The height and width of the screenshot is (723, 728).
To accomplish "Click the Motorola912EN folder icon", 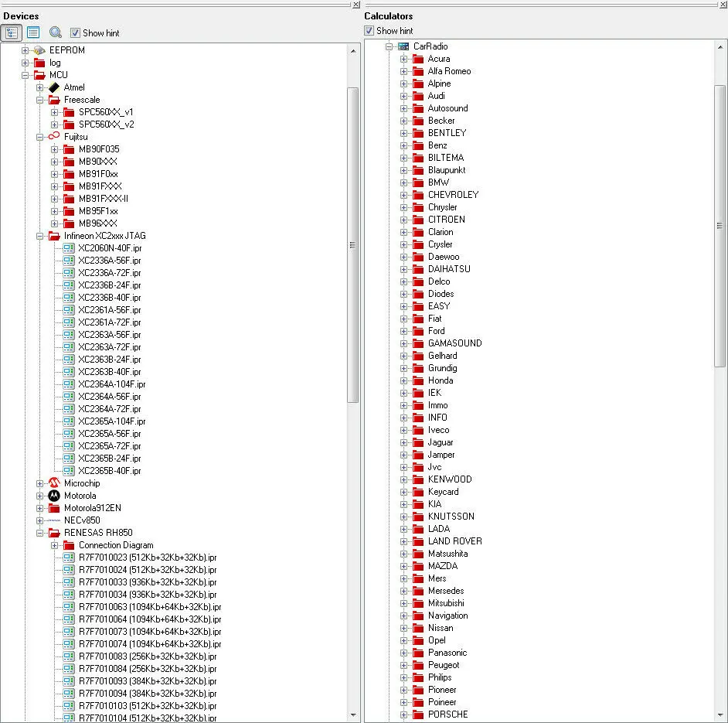I will click(54, 508).
